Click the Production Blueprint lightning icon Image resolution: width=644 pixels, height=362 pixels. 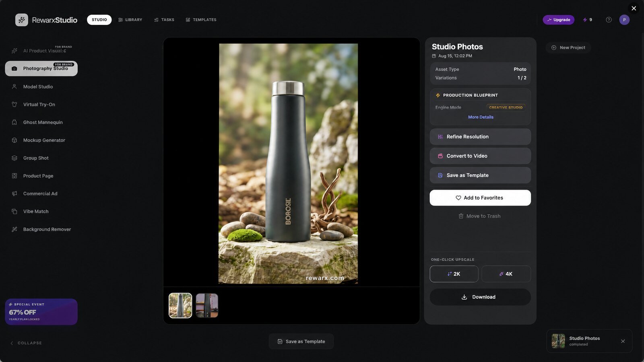[438, 95]
